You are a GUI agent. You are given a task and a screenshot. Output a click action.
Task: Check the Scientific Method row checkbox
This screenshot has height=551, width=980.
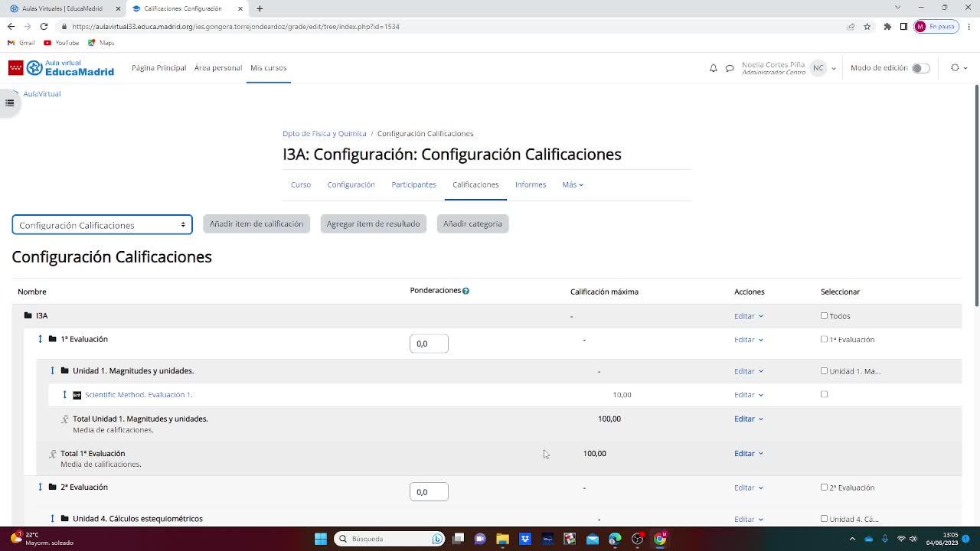point(824,394)
